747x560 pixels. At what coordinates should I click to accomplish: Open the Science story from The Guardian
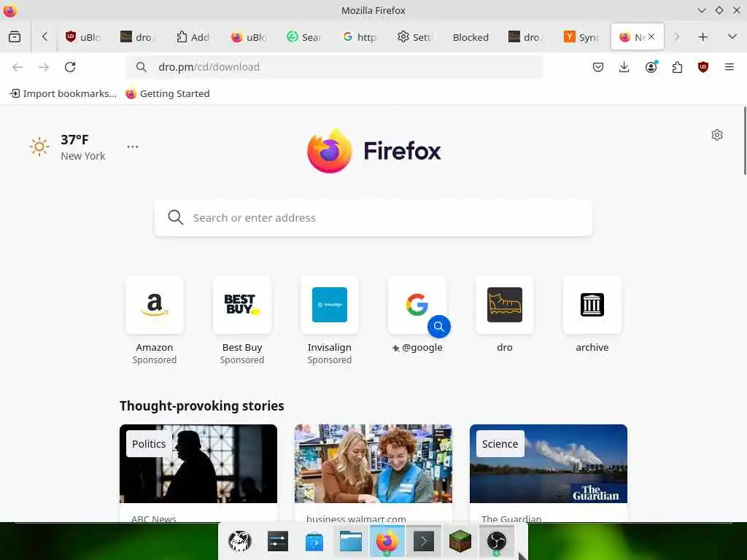(x=549, y=473)
